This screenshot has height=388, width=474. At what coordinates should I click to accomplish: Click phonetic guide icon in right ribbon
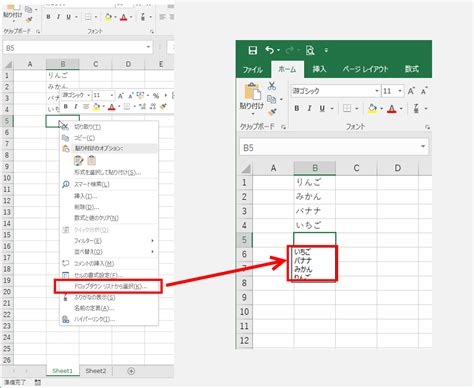(x=416, y=108)
